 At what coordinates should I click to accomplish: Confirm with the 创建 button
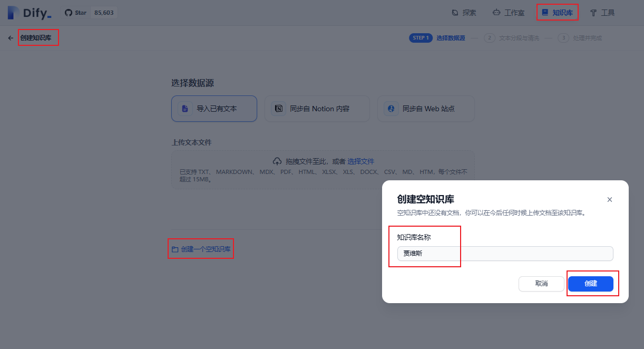click(591, 284)
